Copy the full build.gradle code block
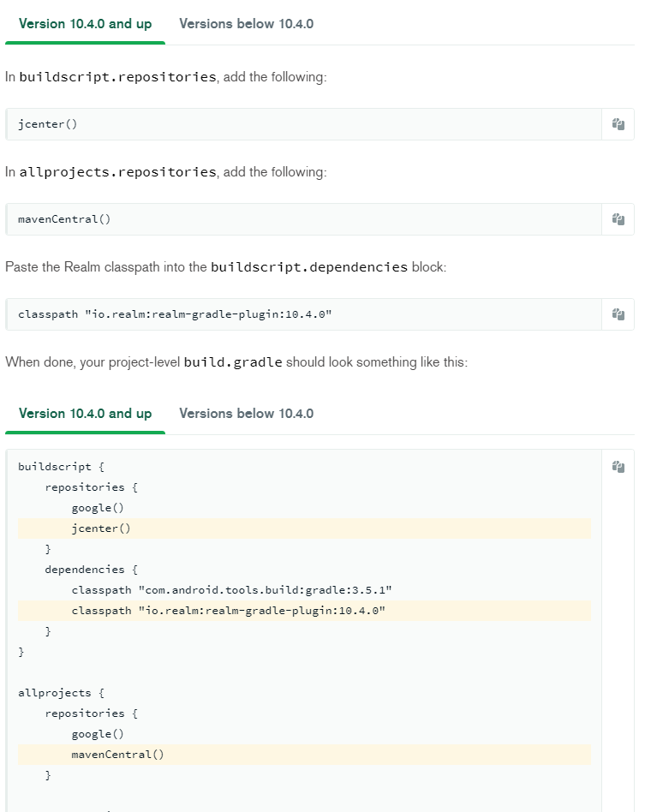 [618, 467]
